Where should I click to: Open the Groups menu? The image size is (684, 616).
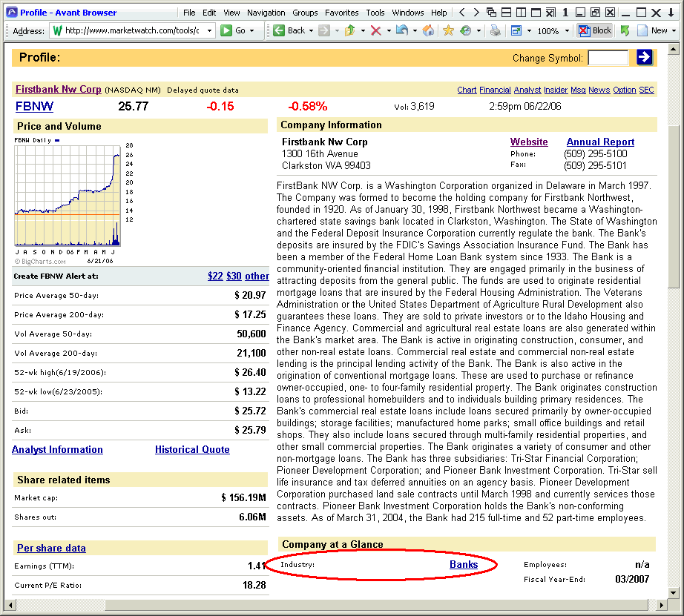[x=305, y=12]
